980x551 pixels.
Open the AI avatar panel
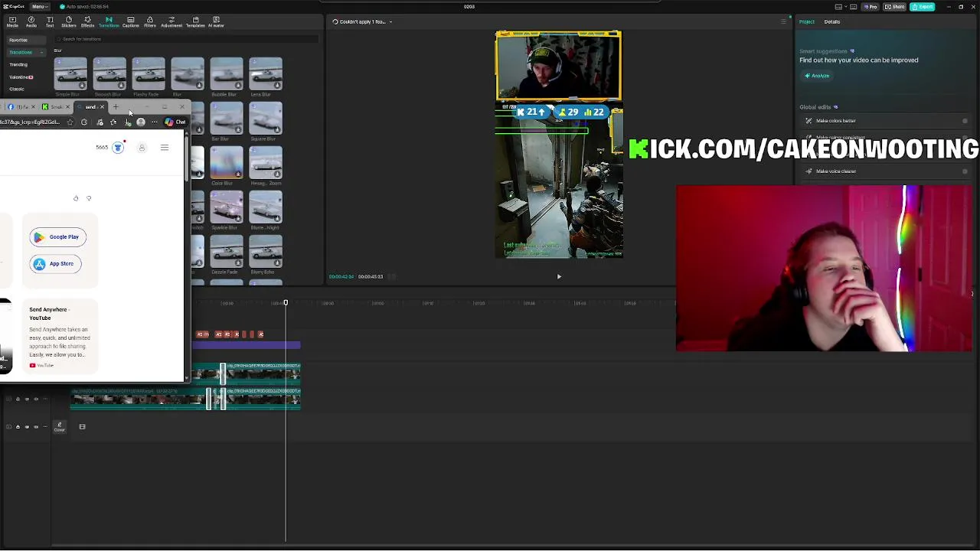216,21
